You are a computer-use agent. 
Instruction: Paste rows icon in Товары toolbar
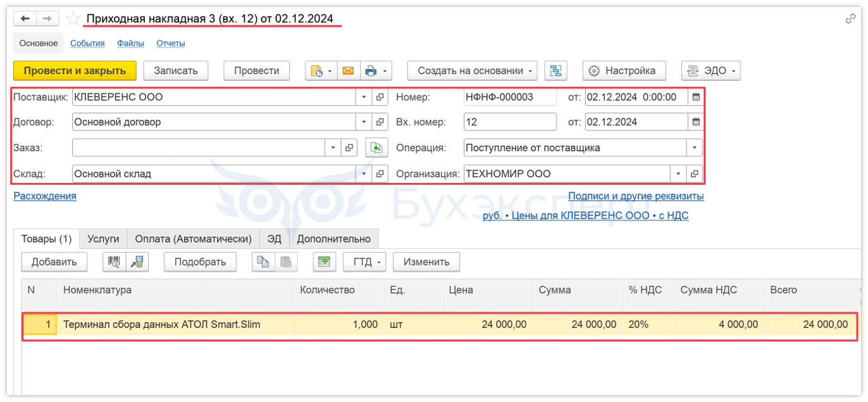pos(286,262)
